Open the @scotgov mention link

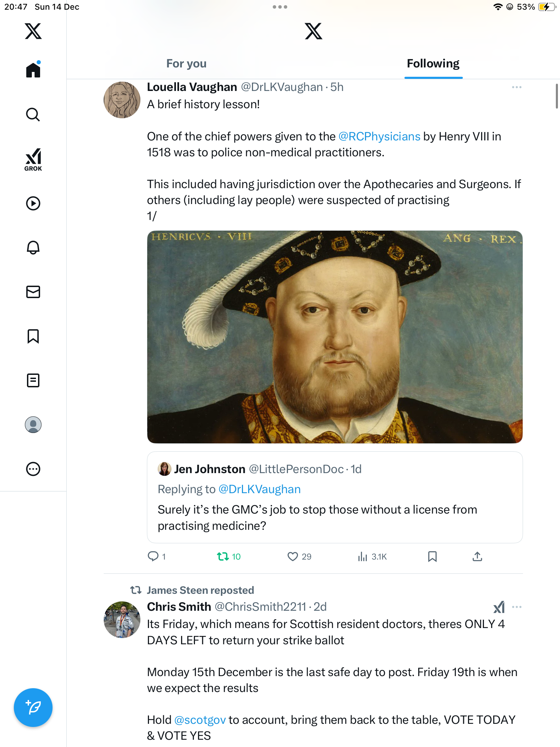click(200, 720)
